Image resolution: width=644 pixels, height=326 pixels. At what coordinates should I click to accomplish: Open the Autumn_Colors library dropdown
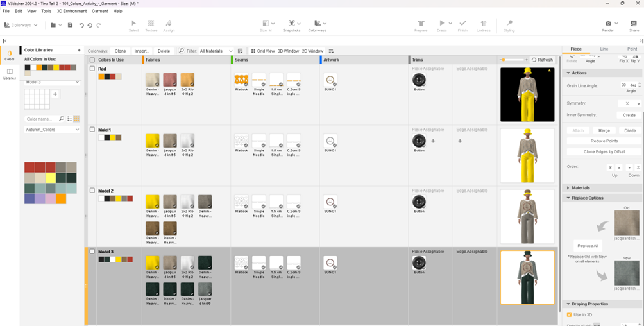tap(52, 130)
